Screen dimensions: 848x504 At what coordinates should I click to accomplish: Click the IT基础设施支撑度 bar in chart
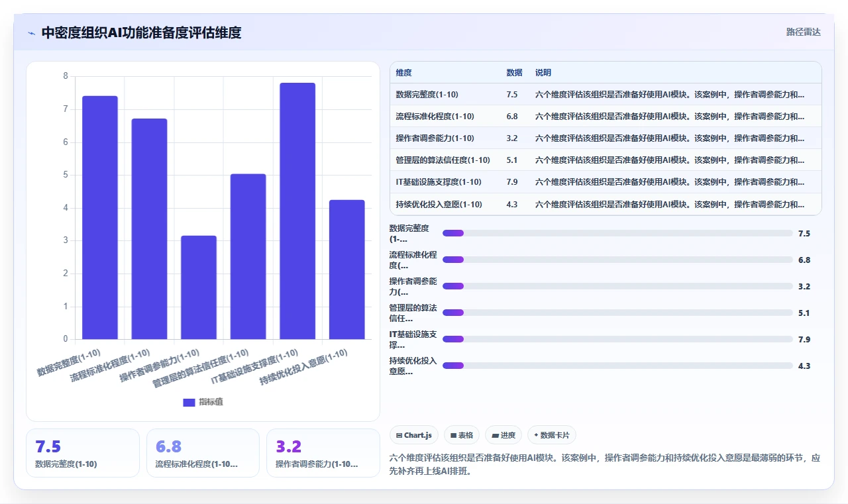click(297, 211)
